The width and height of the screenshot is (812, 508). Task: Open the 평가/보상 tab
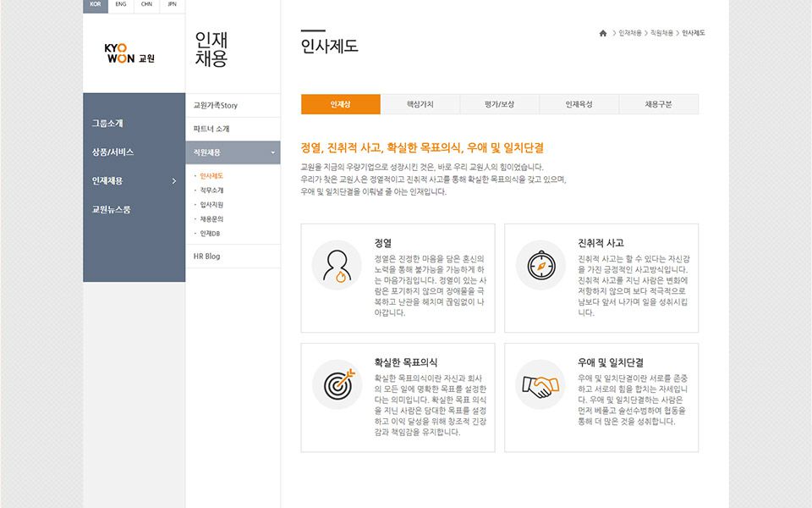(x=499, y=104)
